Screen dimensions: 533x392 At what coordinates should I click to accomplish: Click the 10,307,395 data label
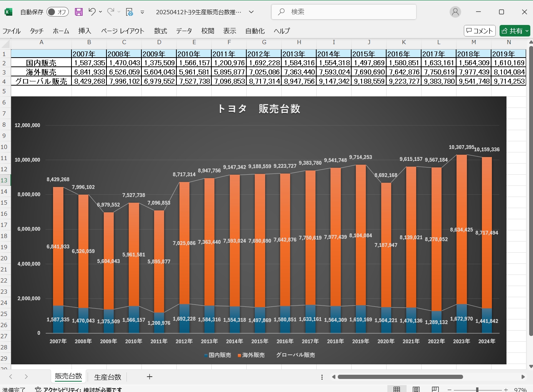pyautogui.click(x=462, y=147)
